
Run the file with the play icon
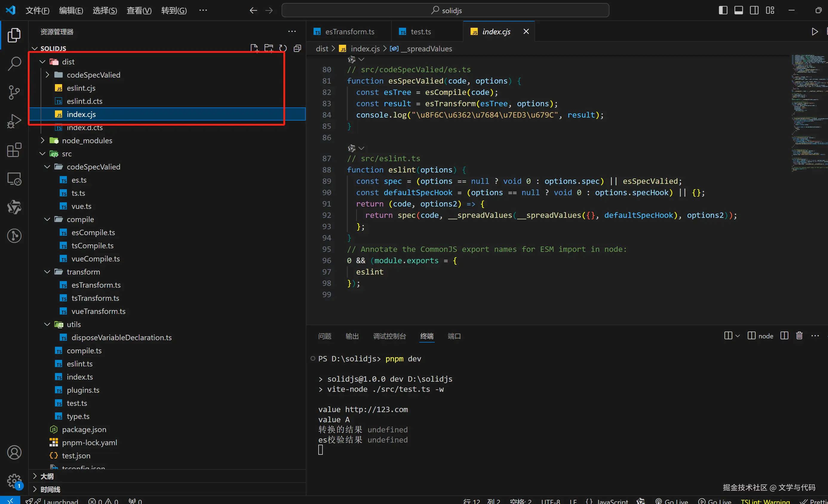(815, 32)
